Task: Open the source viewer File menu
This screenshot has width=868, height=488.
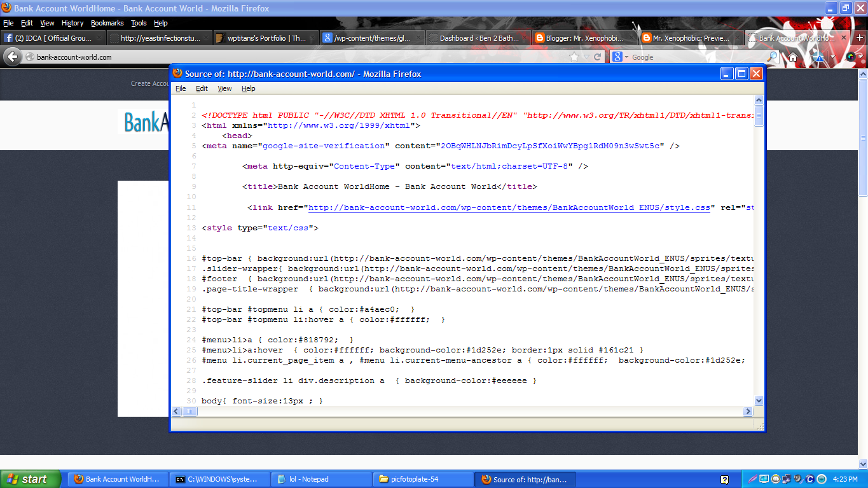Action: coord(181,88)
